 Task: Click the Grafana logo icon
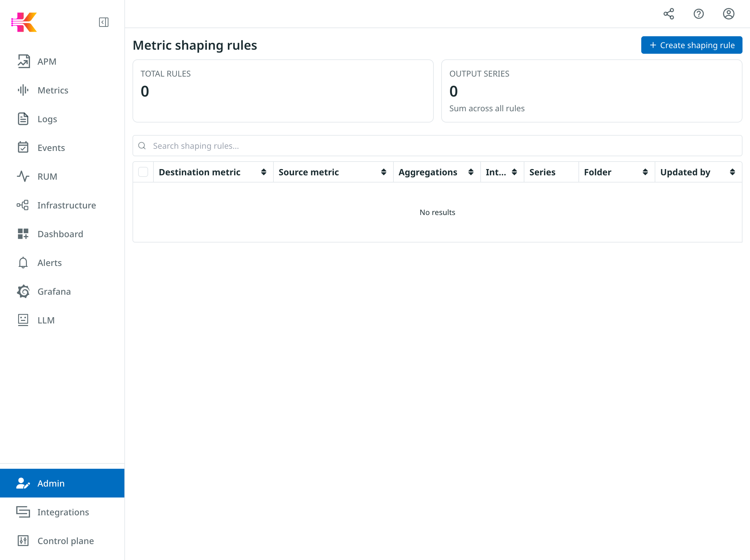click(x=23, y=292)
